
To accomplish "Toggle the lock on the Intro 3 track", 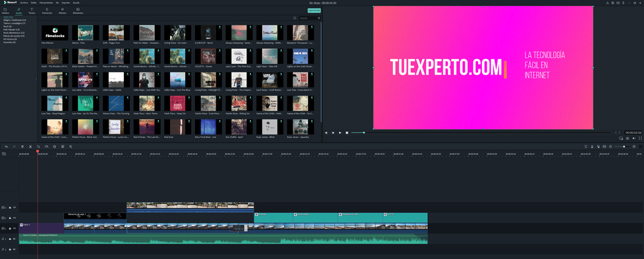I will [10, 228].
